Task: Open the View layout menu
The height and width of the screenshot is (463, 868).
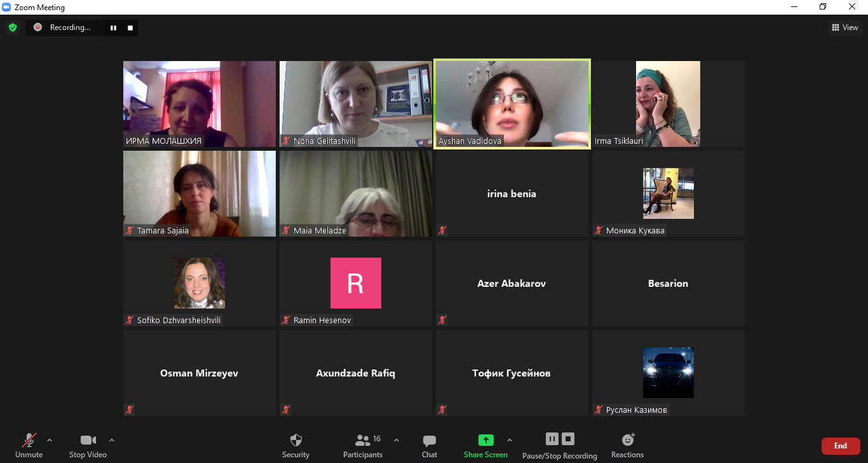Action: point(845,27)
